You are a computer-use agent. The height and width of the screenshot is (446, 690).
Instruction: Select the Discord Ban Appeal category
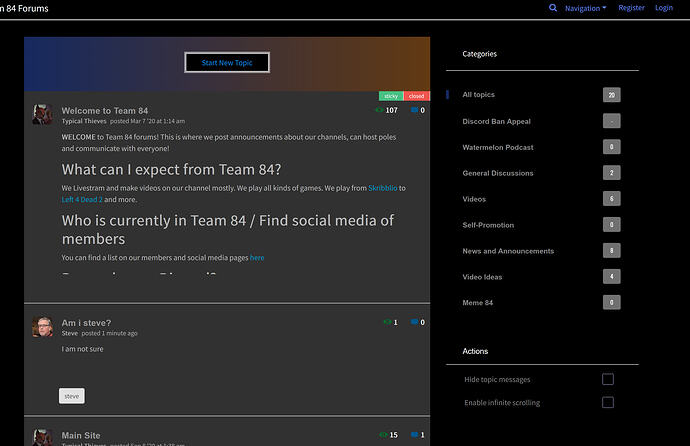[496, 121]
